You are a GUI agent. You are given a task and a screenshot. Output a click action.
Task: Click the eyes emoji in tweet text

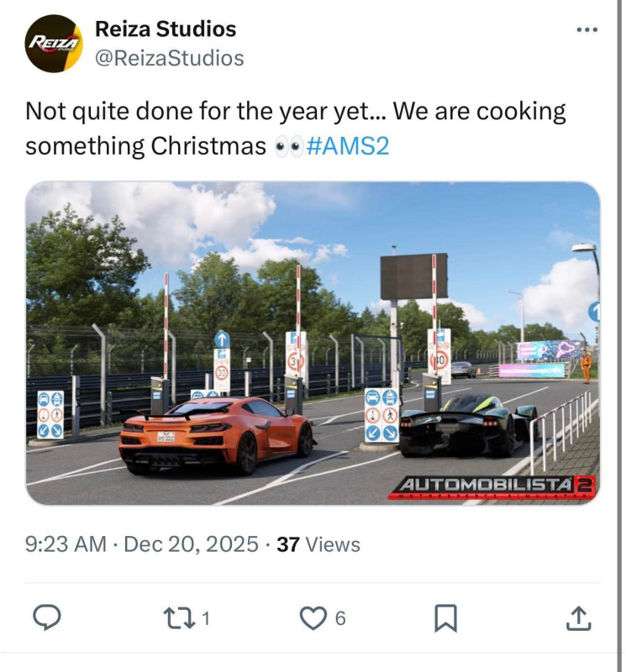click(288, 146)
